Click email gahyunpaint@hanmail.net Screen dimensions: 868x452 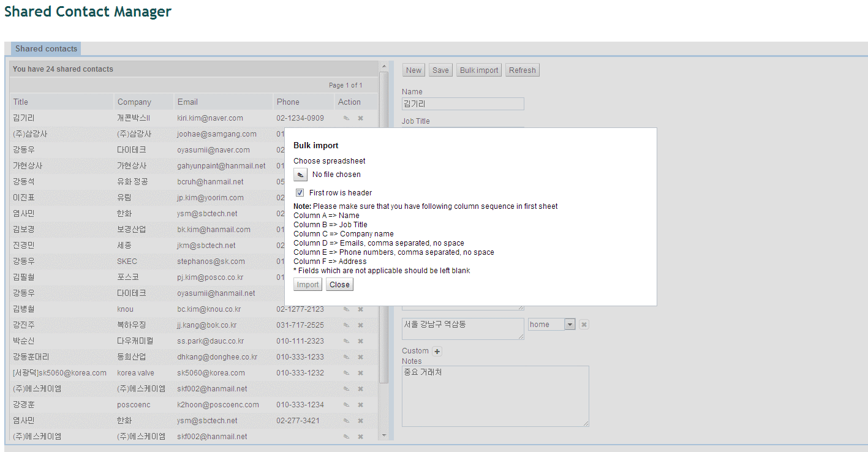(x=222, y=165)
